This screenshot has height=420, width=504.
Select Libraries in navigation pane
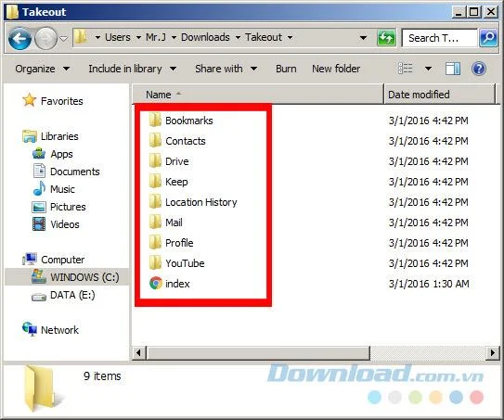pos(50,136)
